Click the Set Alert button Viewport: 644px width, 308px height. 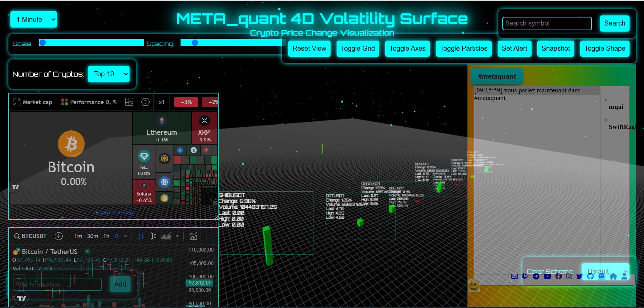pyautogui.click(x=514, y=48)
